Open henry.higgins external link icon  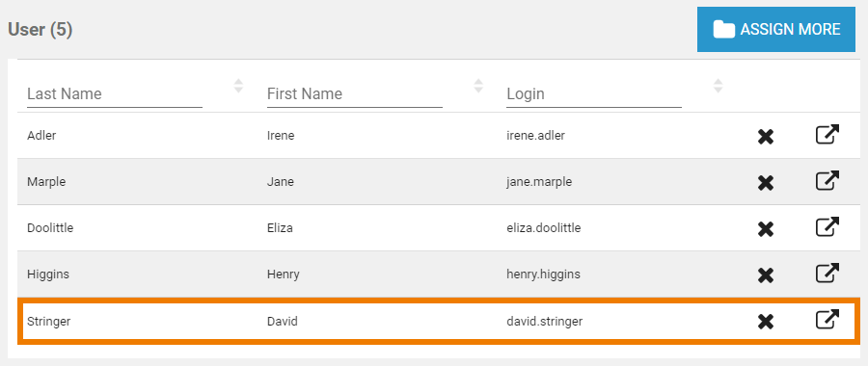coord(827,273)
